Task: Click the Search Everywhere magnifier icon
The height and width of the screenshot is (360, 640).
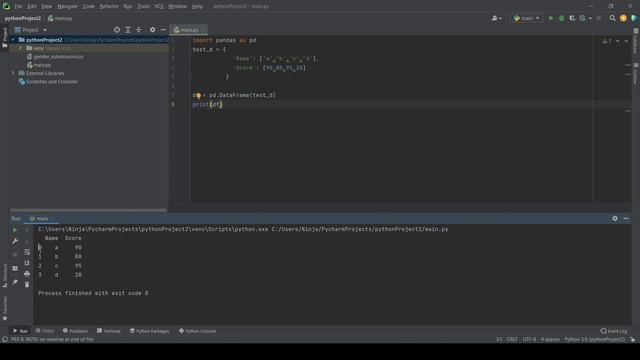Action: 612,18
